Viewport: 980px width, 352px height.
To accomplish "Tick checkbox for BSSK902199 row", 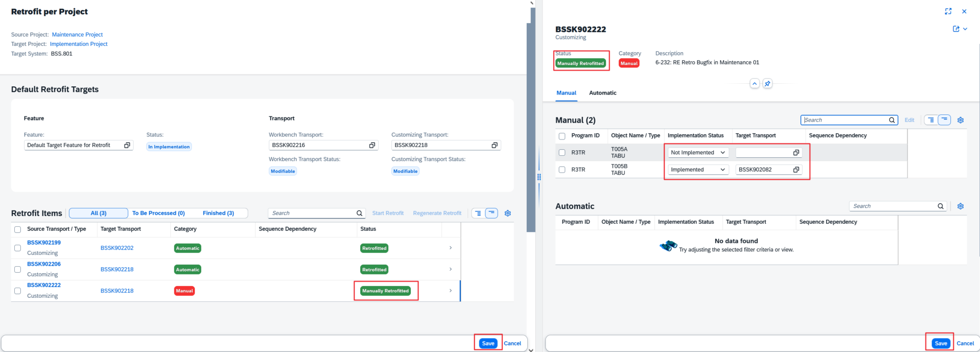I will click(x=18, y=248).
